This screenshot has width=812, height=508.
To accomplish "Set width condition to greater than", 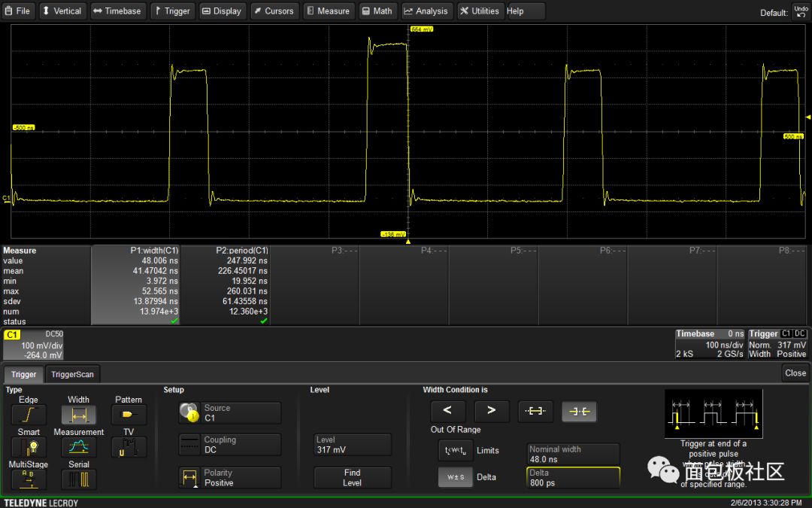I will click(x=492, y=411).
